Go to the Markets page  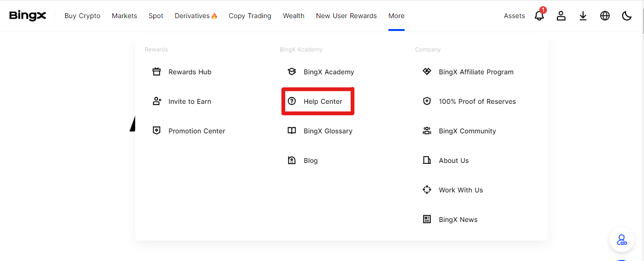[x=124, y=16]
